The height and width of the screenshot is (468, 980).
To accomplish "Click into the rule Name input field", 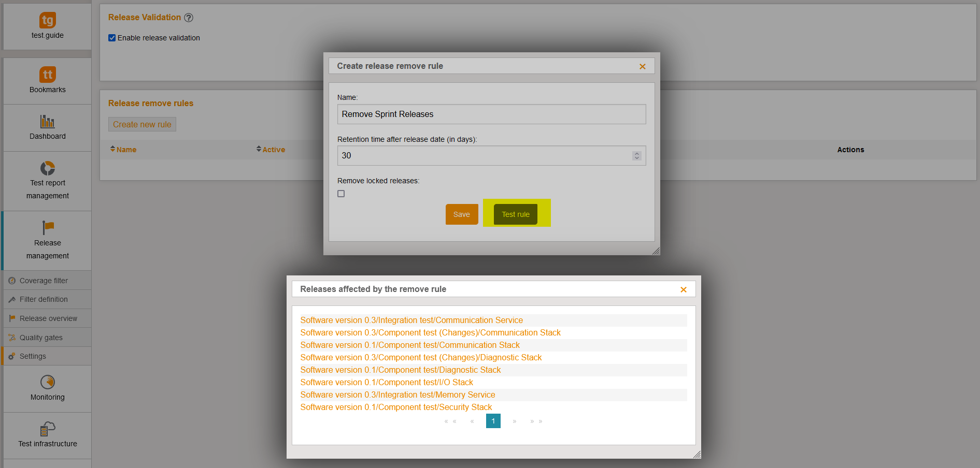I will [491, 114].
